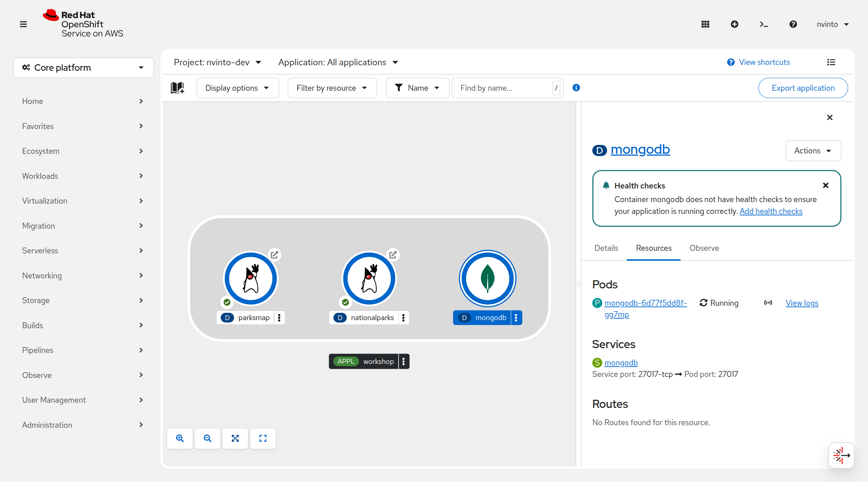Open the web terminal command line icon
868x482 pixels.
coord(764,24)
